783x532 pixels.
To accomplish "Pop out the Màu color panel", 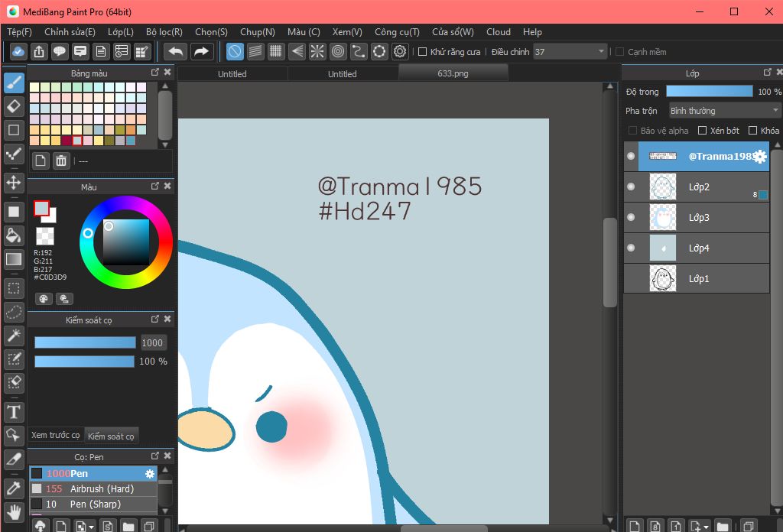I will click(154, 187).
